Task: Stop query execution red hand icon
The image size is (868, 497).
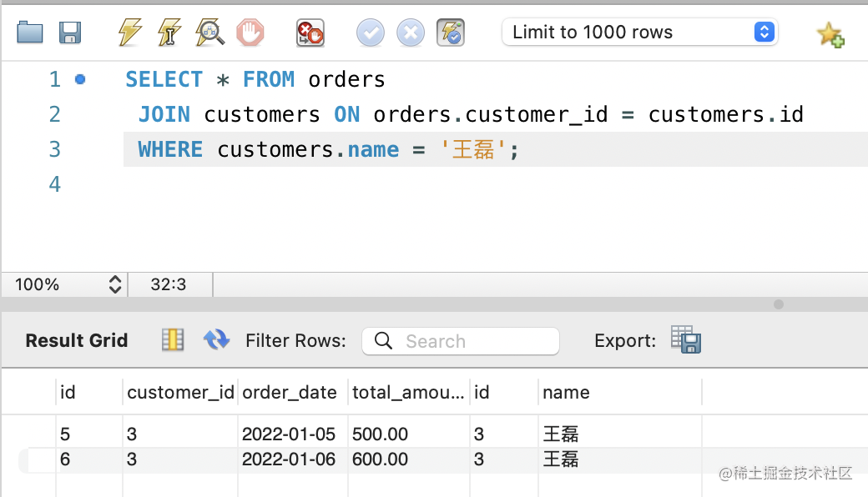Action: click(x=250, y=32)
